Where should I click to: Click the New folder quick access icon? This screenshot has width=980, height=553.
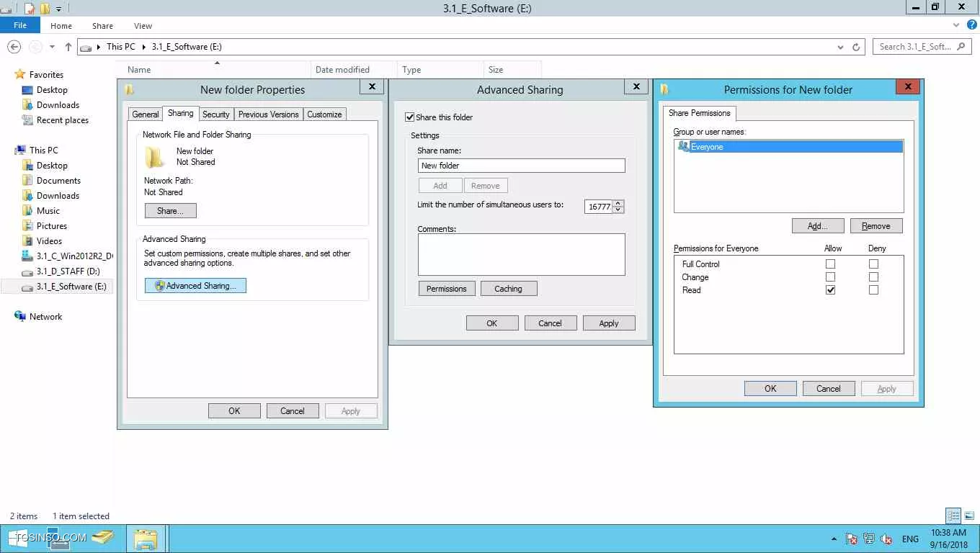pyautogui.click(x=45, y=9)
